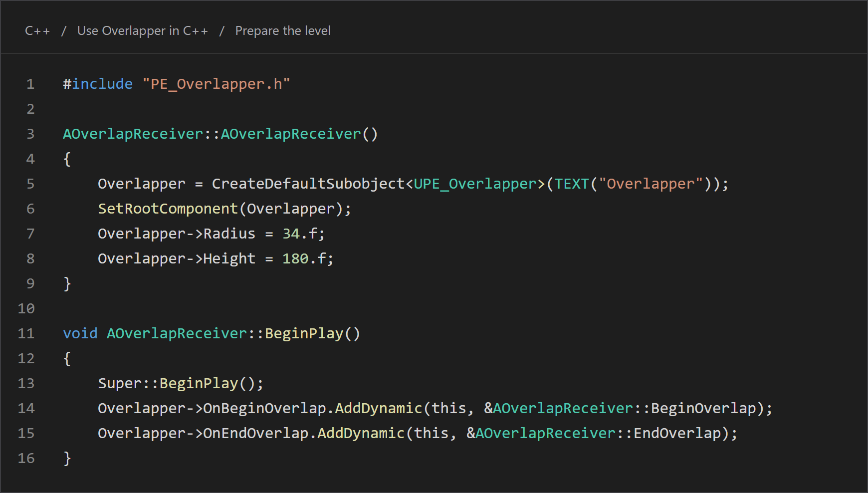
Task: Click BeginPlay in the line 11 signature
Action: point(304,333)
